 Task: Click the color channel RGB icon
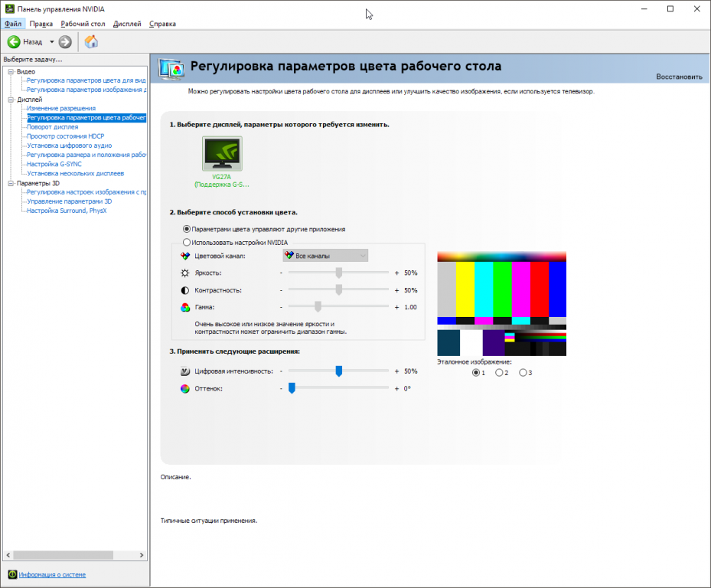pyautogui.click(x=185, y=256)
